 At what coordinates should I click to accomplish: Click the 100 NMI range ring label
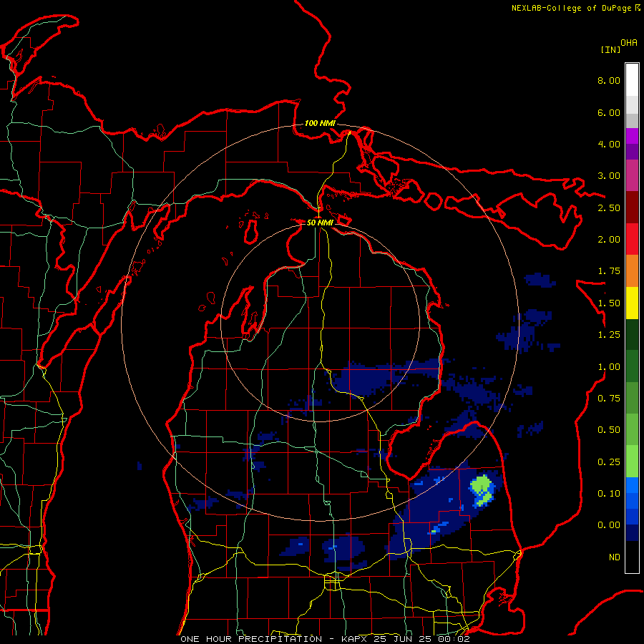tap(320, 123)
